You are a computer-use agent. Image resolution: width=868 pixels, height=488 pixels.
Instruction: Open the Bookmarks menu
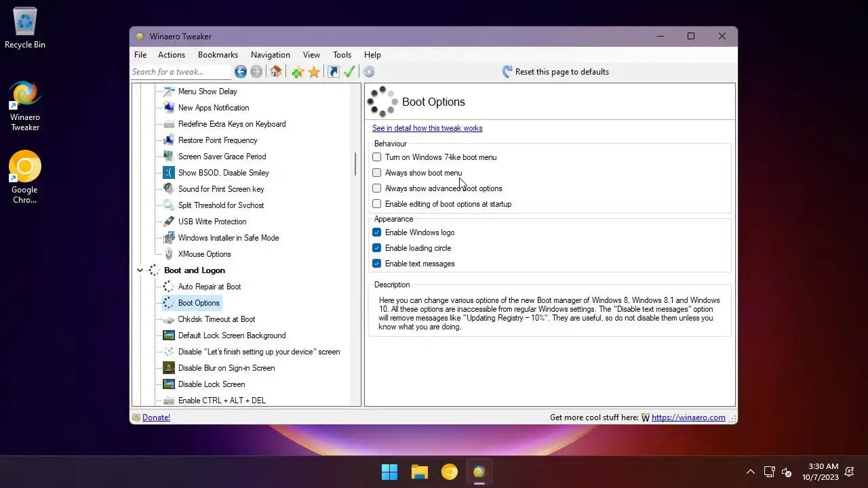[x=218, y=55]
